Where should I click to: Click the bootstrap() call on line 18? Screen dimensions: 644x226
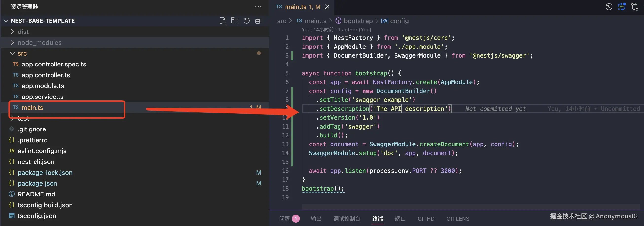click(323, 189)
